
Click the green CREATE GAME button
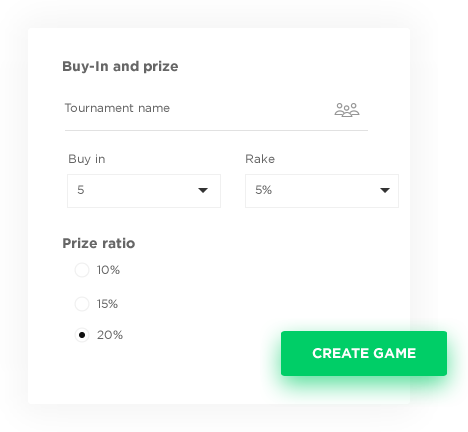pyautogui.click(x=364, y=353)
